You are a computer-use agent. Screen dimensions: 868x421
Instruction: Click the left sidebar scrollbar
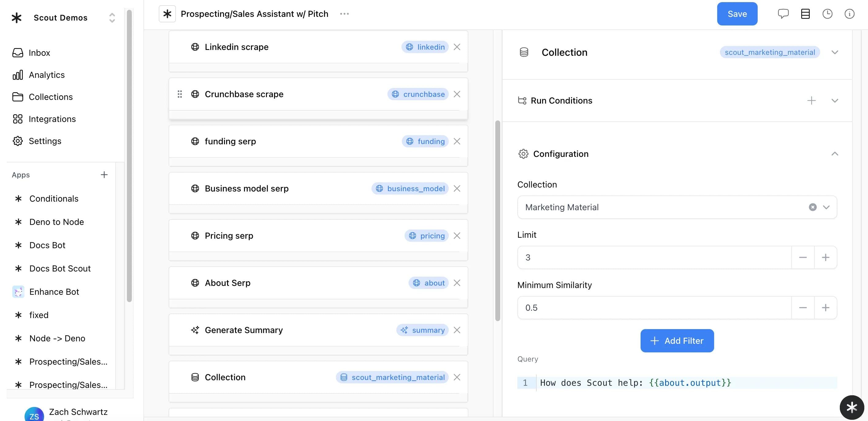coord(129,156)
